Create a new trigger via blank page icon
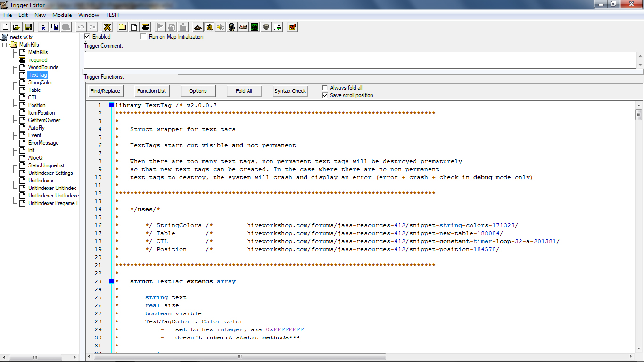 click(134, 27)
